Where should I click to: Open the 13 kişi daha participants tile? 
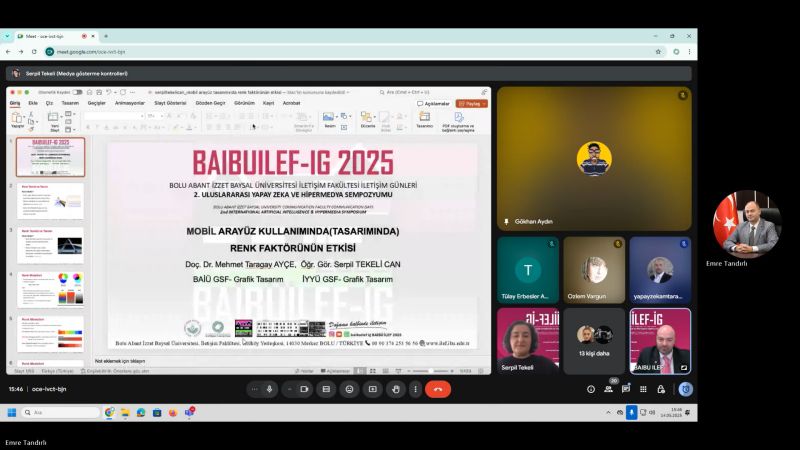tap(594, 341)
